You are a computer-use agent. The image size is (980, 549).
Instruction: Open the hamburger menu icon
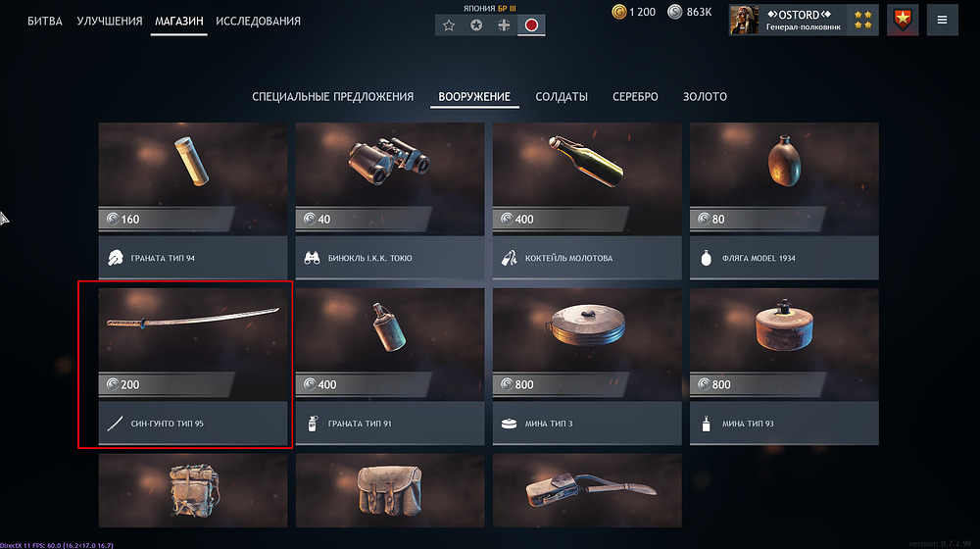point(942,20)
